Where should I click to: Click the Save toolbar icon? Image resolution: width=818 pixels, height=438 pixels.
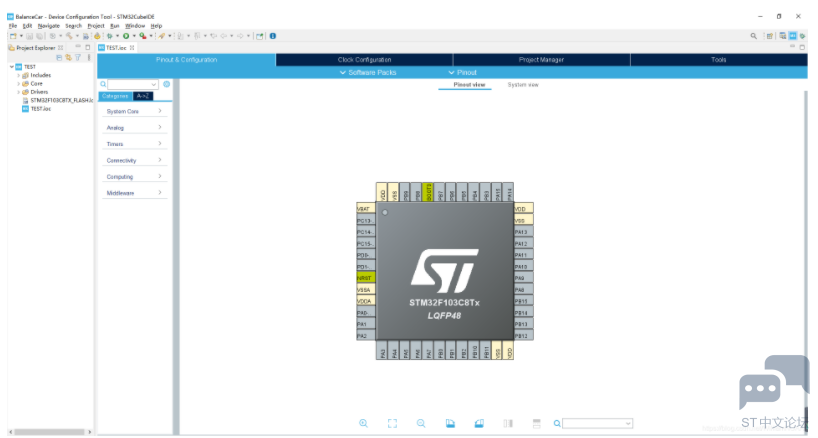tap(30, 36)
